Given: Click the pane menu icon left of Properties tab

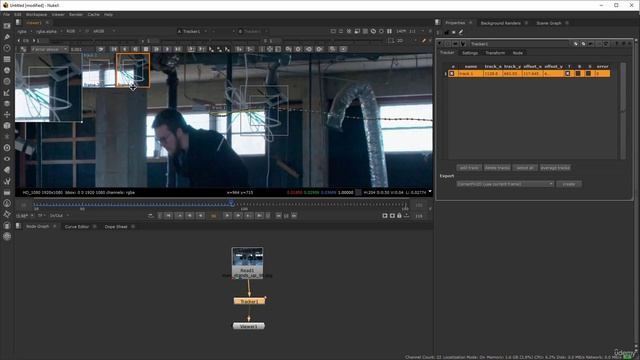Looking at the screenshot, I should point(438,23).
